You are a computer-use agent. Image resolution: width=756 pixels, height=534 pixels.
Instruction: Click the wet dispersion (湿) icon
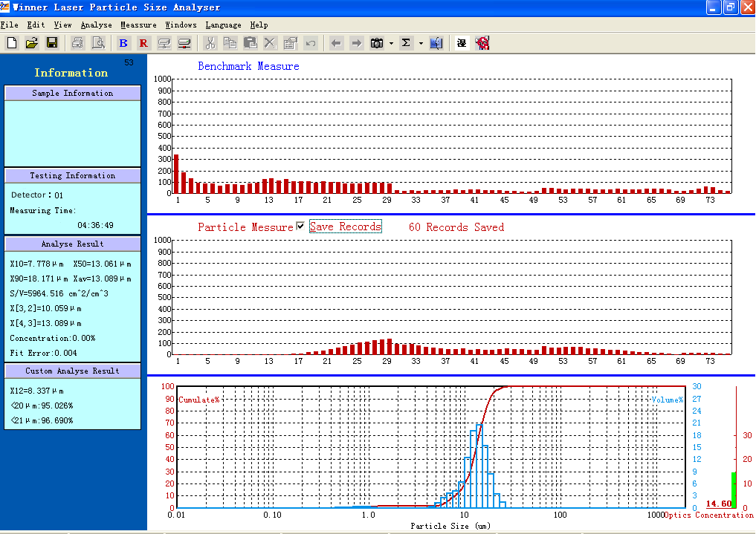click(x=461, y=42)
